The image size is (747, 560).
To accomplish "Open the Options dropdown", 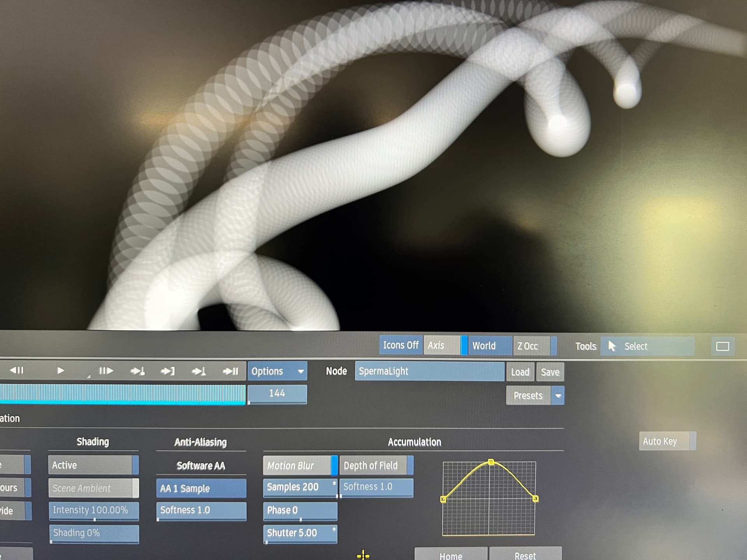I will [x=277, y=371].
